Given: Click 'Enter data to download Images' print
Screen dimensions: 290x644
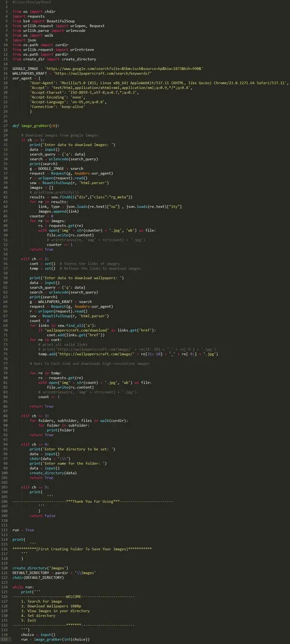Looking at the screenshot, I should pos(72,144).
